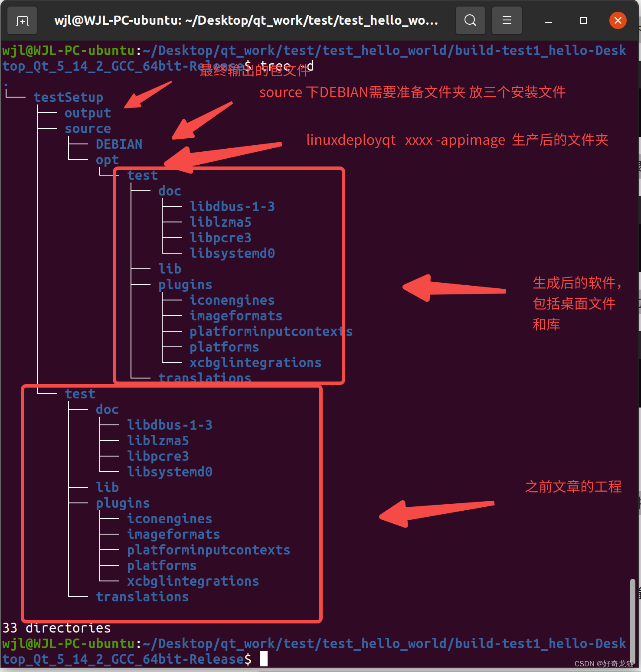Minimize the terminal window
The image size is (641, 672).
click(549, 20)
